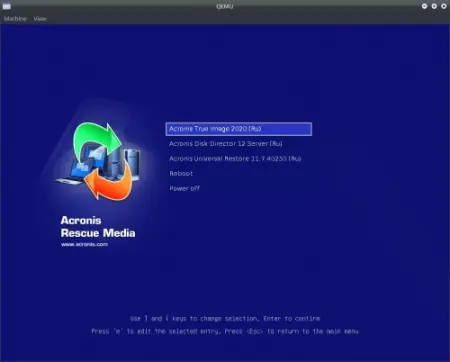Maximize the QEMU window
Screen dimensions: 450x362
click(434, 6)
